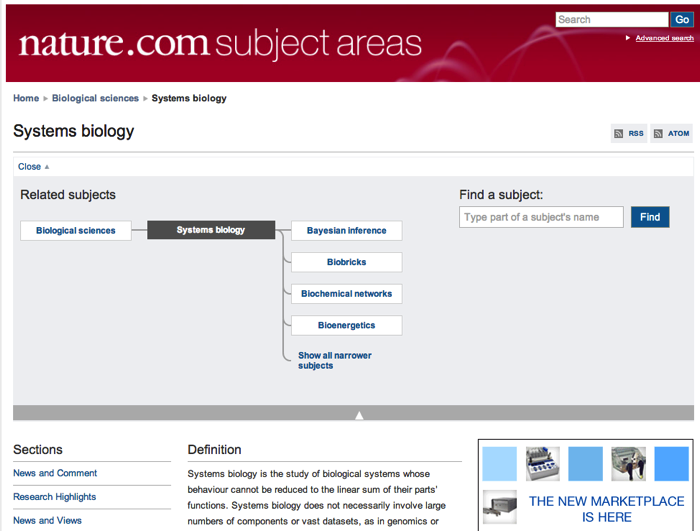The height and width of the screenshot is (531, 700).
Task: Open the Research Highlights section
Action: pyautogui.click(x=54, y=497)
